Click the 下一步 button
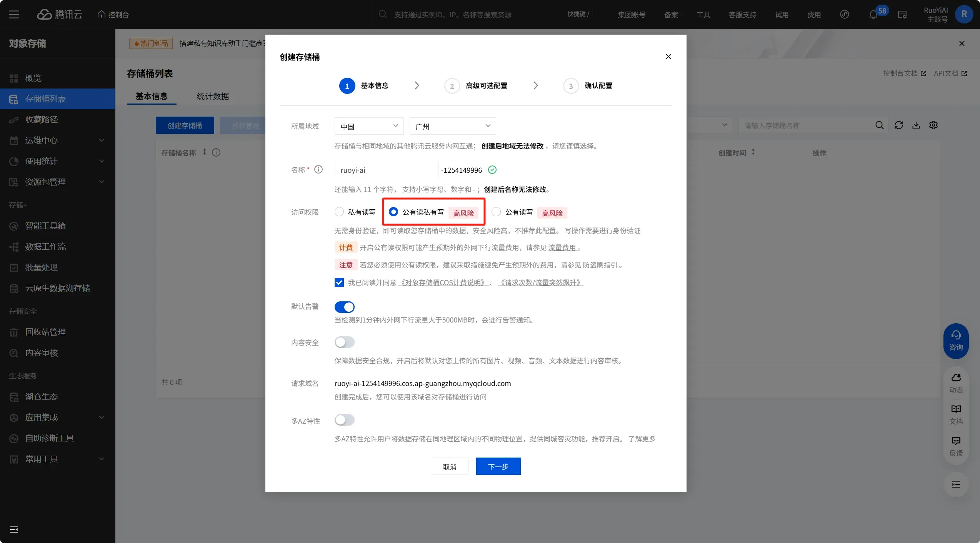This screenshot has width=980, height=543. [498, 466]
